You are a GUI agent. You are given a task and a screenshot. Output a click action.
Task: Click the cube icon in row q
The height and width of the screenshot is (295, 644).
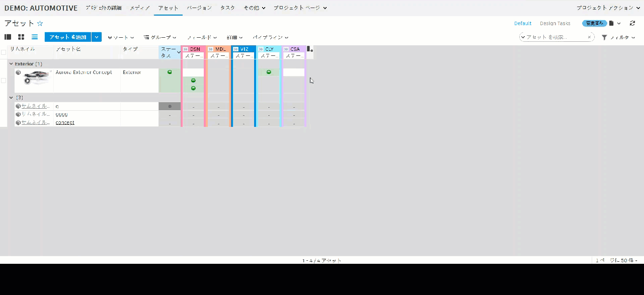click(18, 106)
